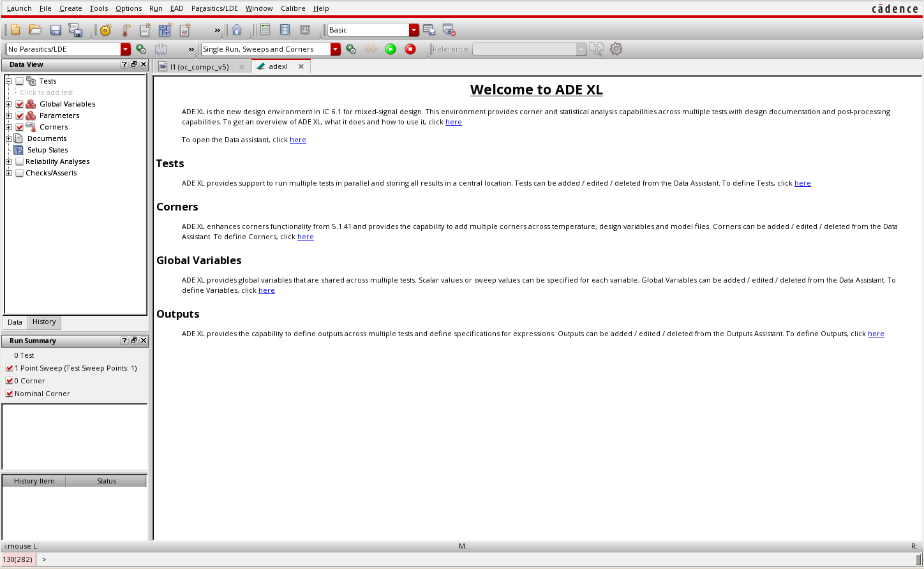Click the green Run Simulation button

coord(391,49)
